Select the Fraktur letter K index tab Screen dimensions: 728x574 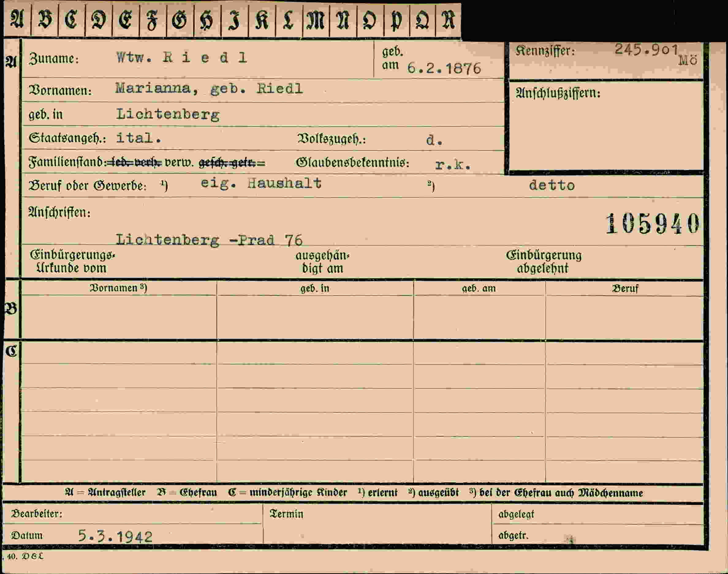262,20
